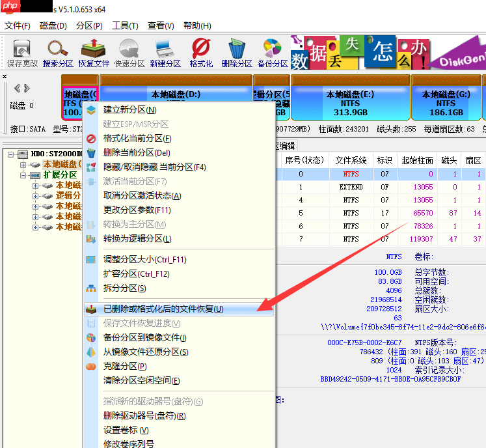Collapse the 扩展分区 tree node

24,175
